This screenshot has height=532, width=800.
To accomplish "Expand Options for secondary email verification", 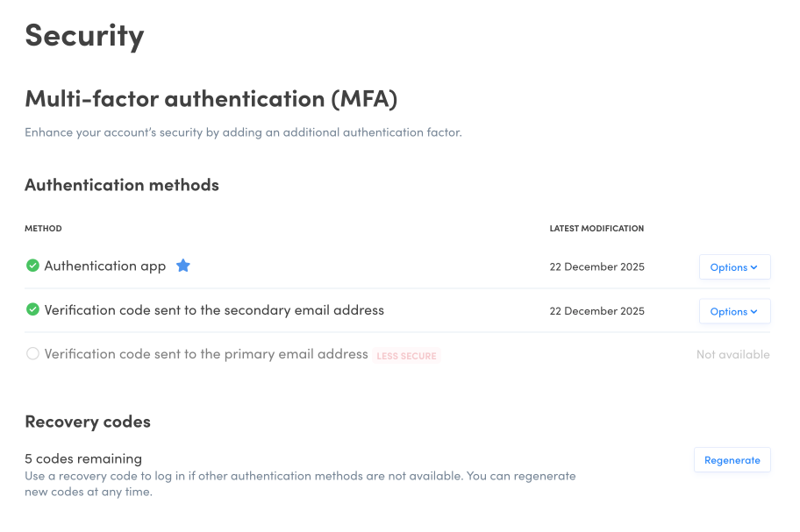I will [x=734, y=311].
